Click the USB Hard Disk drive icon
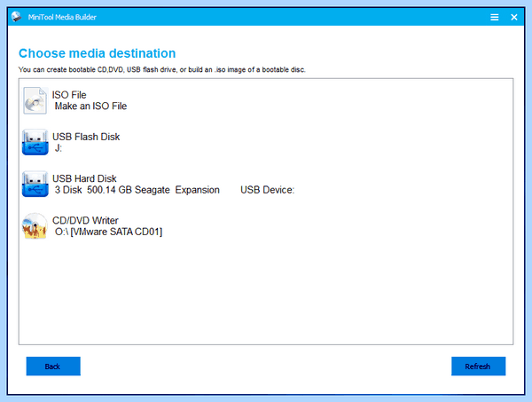This screenshot has width=532, height=402. click(x=35, y=184)
